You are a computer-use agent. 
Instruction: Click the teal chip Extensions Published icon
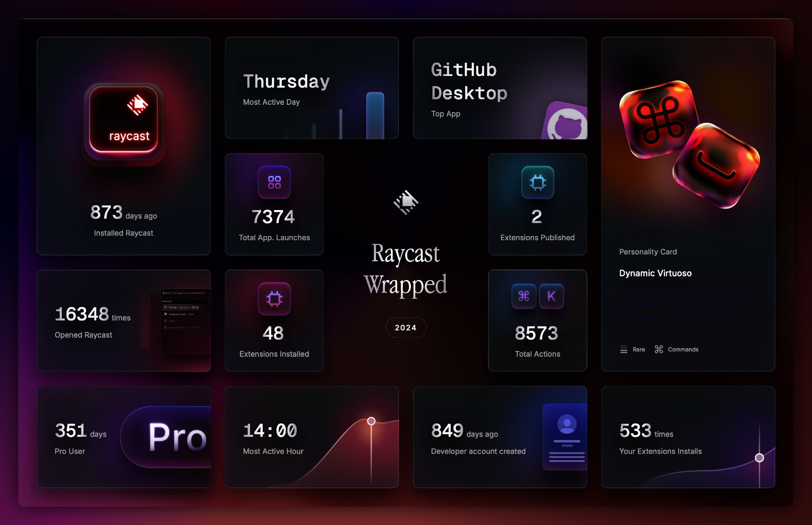tap(538, 182)
